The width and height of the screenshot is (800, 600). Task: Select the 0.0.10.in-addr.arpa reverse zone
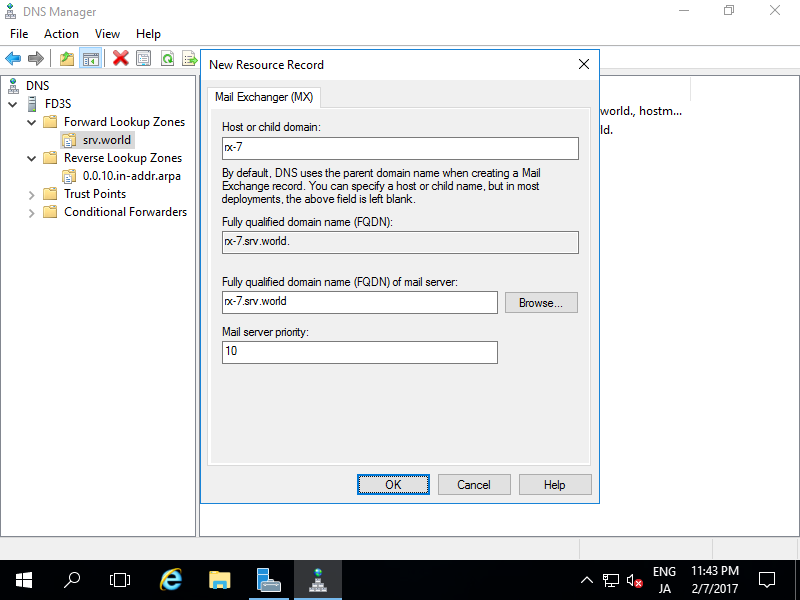131,176
